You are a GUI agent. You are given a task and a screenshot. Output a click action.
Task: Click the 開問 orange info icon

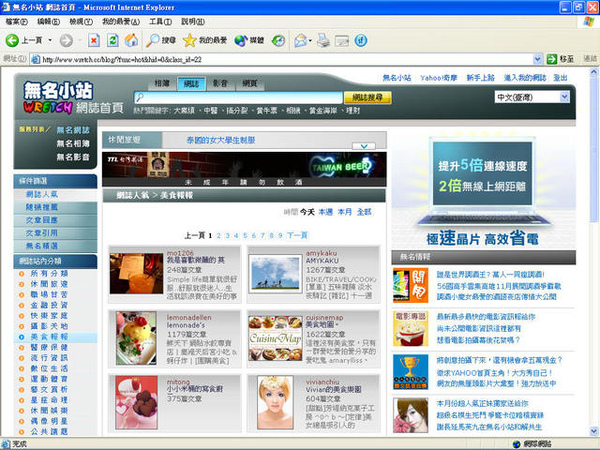(410, 285)
